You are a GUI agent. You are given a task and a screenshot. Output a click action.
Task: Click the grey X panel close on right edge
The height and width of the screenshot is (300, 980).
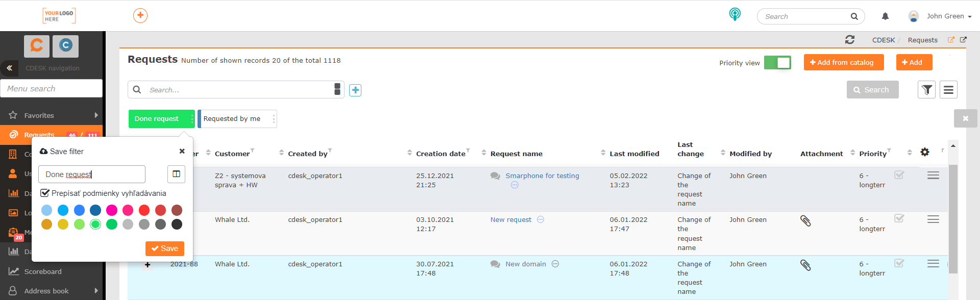[965, 118]
